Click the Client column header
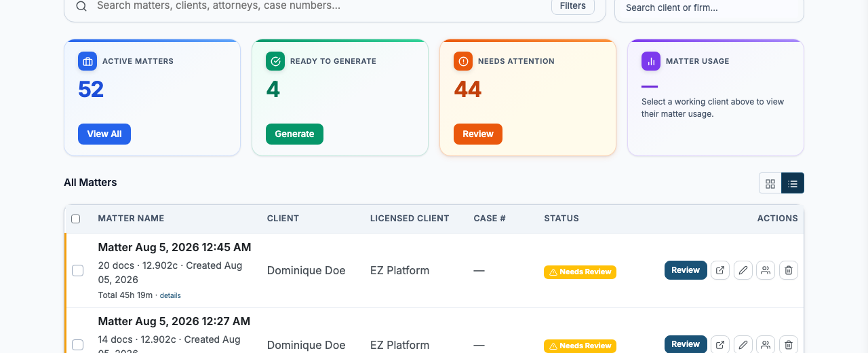868x353 pixels. pos(283,219)
